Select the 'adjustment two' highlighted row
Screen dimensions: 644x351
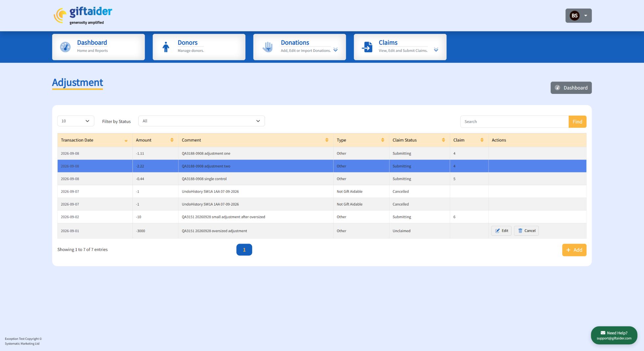(x=322, y=166)
